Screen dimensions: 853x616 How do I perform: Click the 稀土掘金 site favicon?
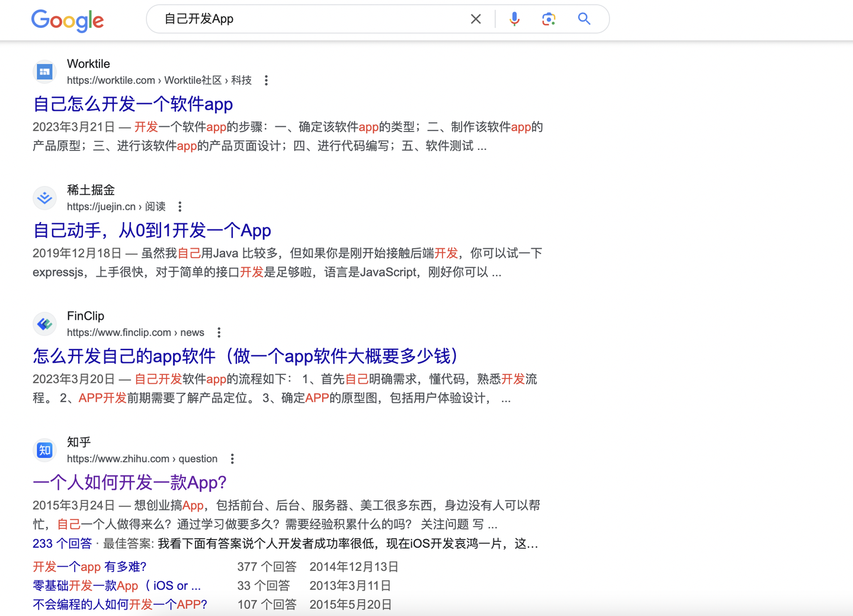pyautogui.click(x=44, y=198)
